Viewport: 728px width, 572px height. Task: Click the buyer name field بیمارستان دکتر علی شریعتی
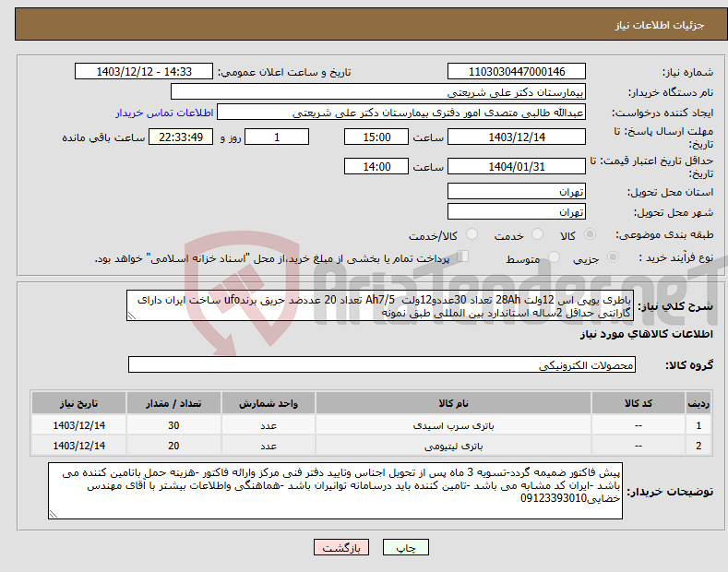tap(378, 92)
